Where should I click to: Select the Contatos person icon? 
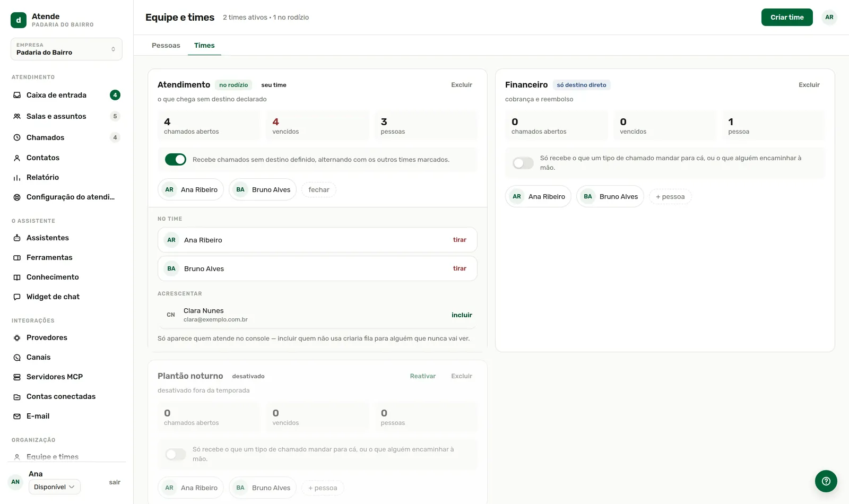pos(17,158)
